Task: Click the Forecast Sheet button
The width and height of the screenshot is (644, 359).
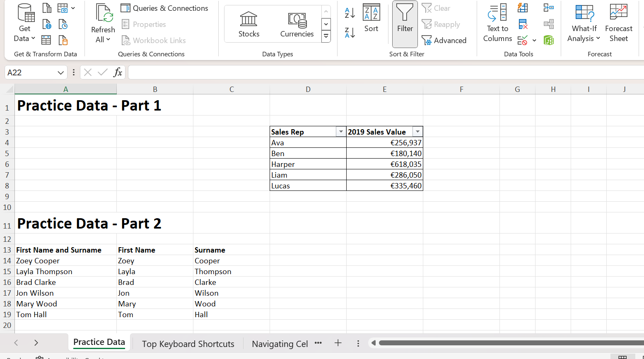Action: [619, 23]
